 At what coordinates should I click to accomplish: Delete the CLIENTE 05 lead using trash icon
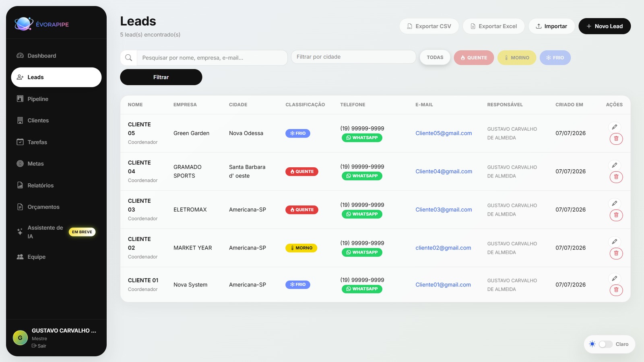[x=616, y=139]
